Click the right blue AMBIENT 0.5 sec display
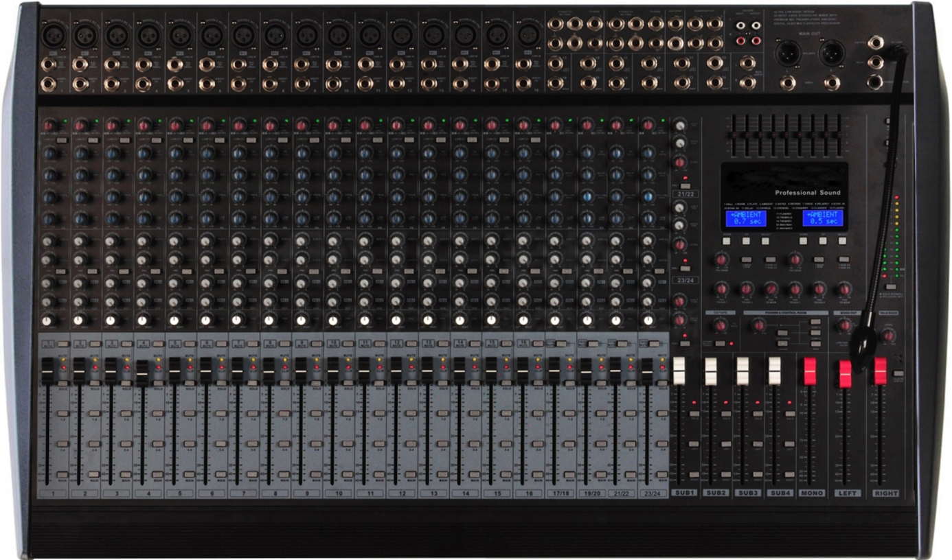952x560 pixels. point(822,218)
